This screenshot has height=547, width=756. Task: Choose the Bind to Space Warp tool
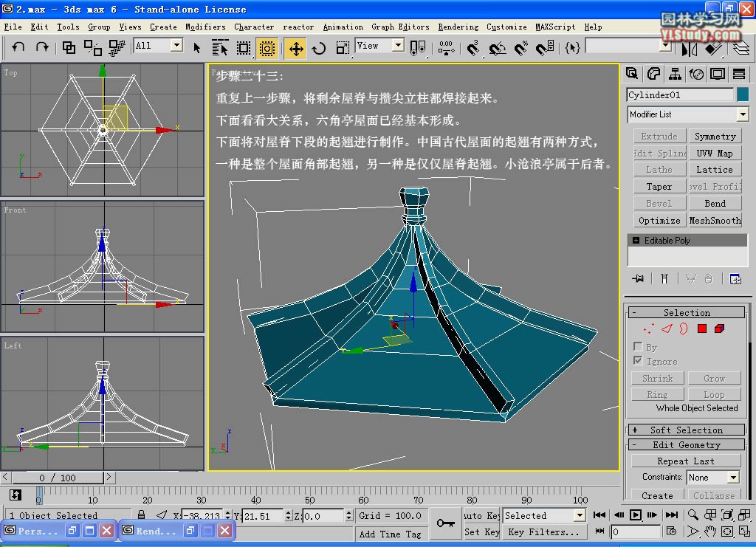pos(117,47)
